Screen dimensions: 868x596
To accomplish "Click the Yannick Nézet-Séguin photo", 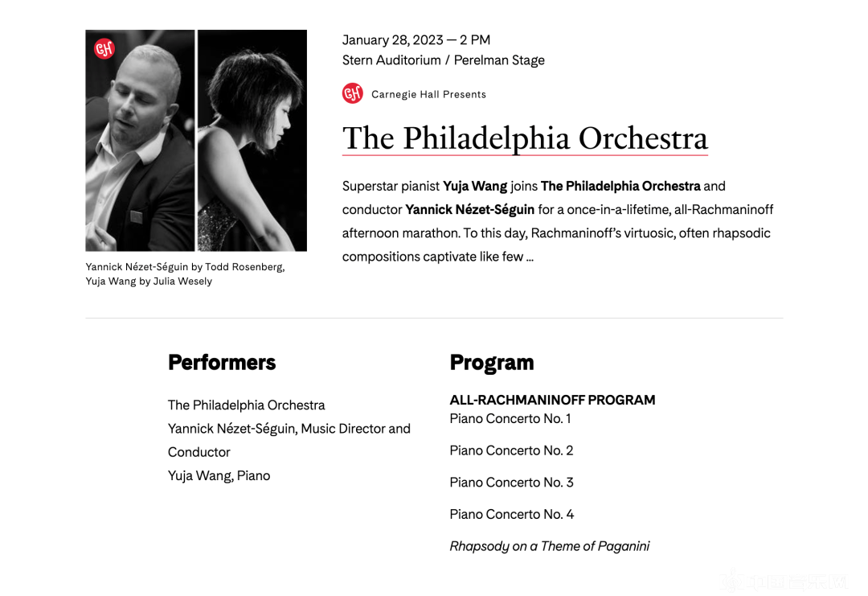I will (x=140, y=141).
